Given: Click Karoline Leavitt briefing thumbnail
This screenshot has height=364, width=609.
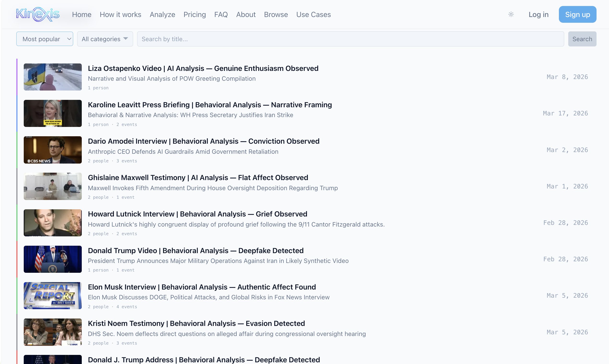Looking at the screenshot, I should (x=53, y=113).
